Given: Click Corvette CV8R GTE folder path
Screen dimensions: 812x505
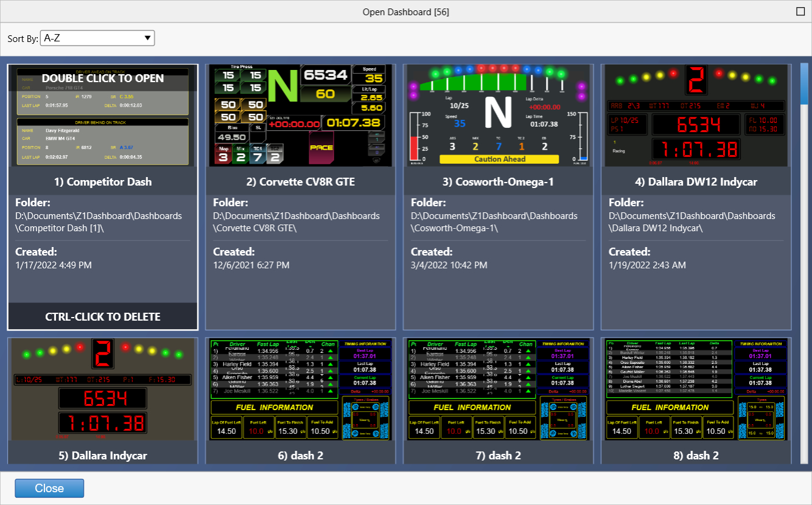Looking at the screenshot, I should (296, 222).
